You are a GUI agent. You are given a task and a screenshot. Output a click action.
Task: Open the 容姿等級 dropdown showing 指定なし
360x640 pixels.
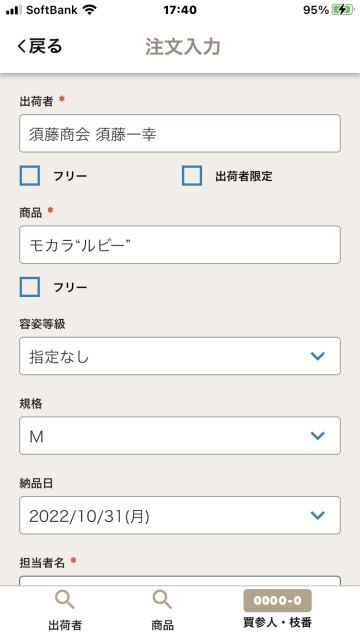[180, 356]
